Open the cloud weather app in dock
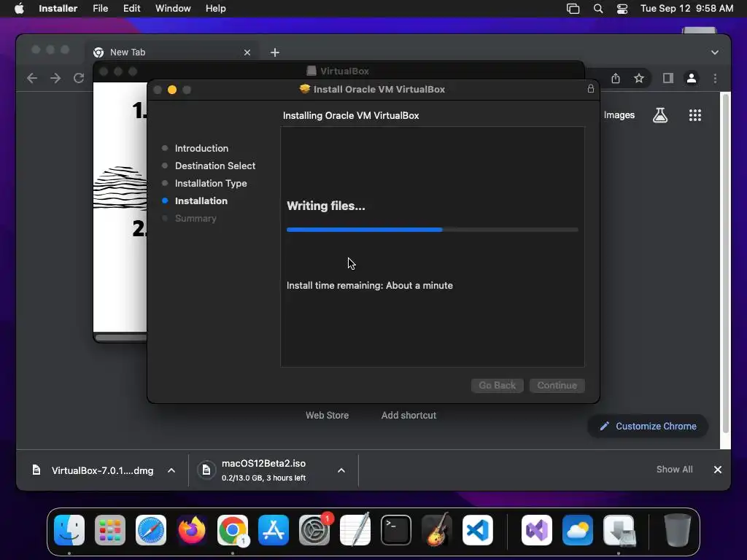Image resolution: width=747 pixels, height=560 pixels. (578, 530)
